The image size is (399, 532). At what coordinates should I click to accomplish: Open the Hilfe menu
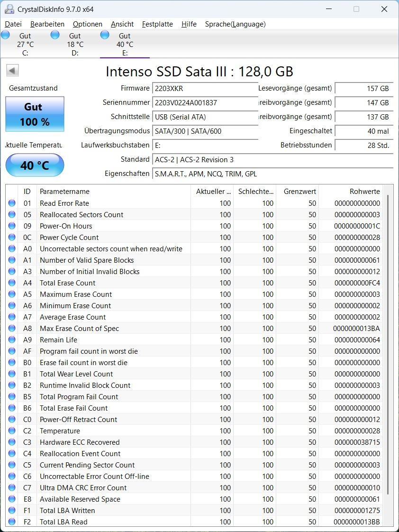click(x=189, y=24)
